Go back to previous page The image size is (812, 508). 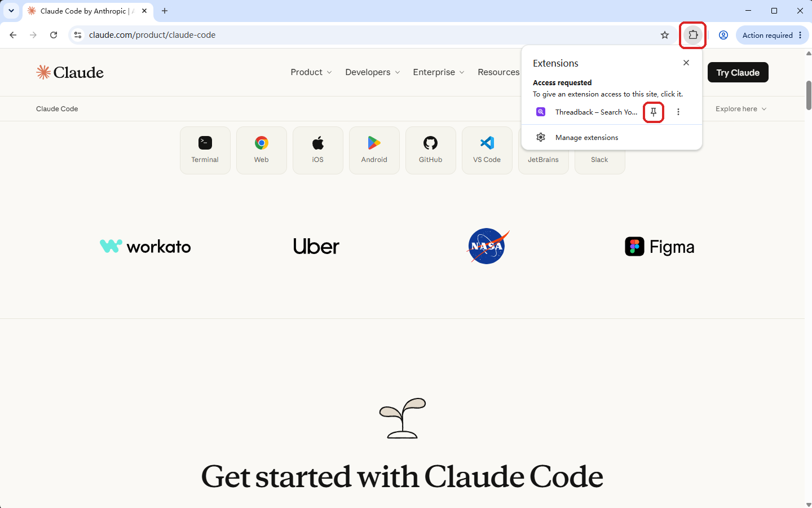point(13,35)
